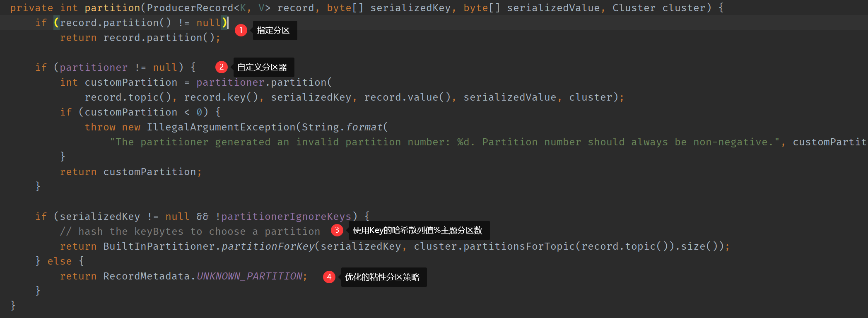Click 'String.format(' call
This screenshot has height=318, width=868.
coord(345,127)
